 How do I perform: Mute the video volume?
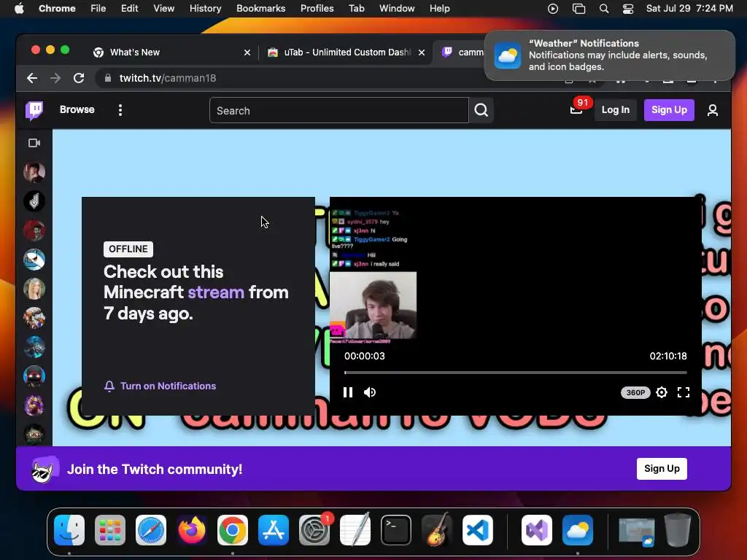click(x=370, y=392)
